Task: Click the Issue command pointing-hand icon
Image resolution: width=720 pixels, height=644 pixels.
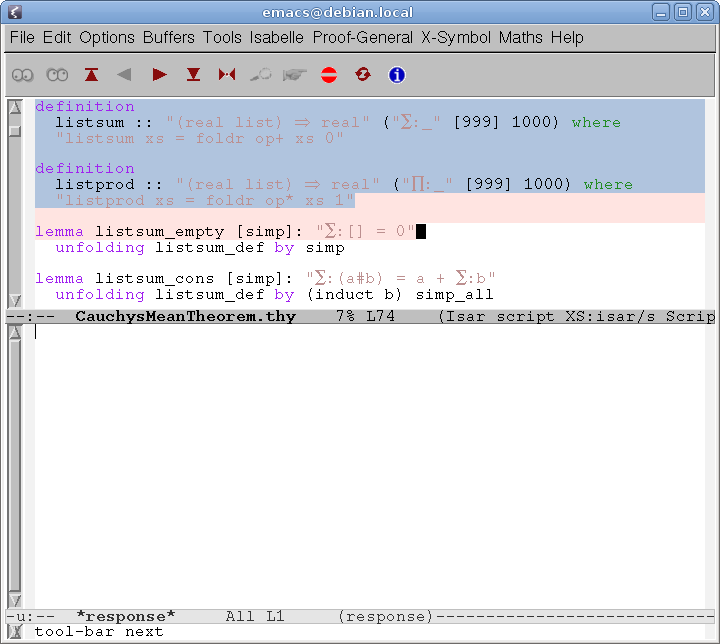Action: 294,75
